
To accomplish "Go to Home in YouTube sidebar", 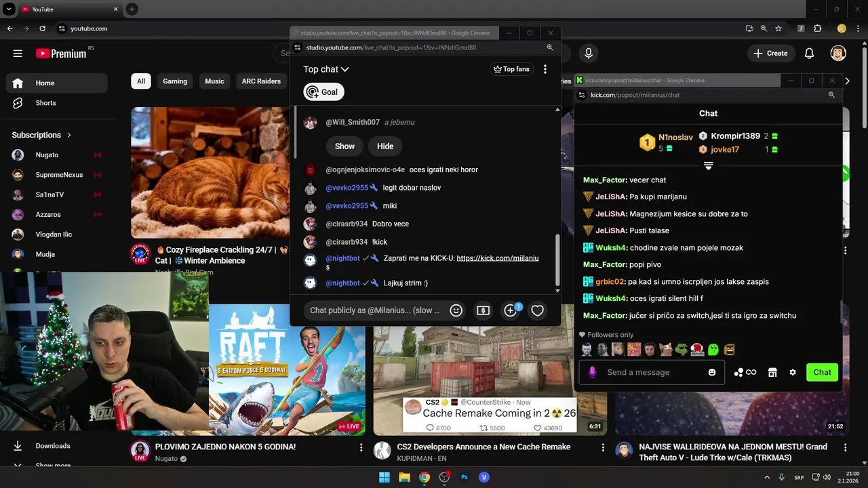I will [56, 83].
